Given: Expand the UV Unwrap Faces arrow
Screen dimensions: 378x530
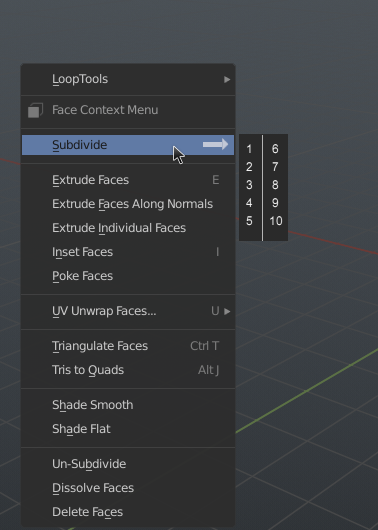Looking at the screenshot, I should tap(227, 311).
